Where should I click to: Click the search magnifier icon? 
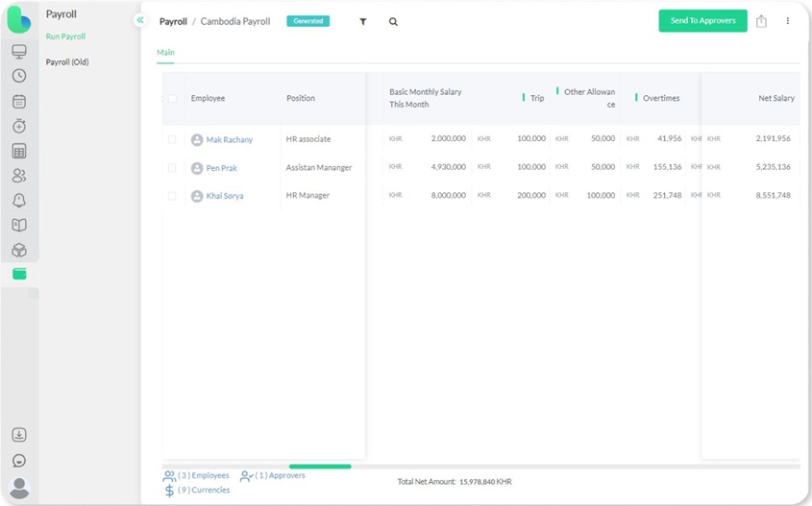[394, 22]
